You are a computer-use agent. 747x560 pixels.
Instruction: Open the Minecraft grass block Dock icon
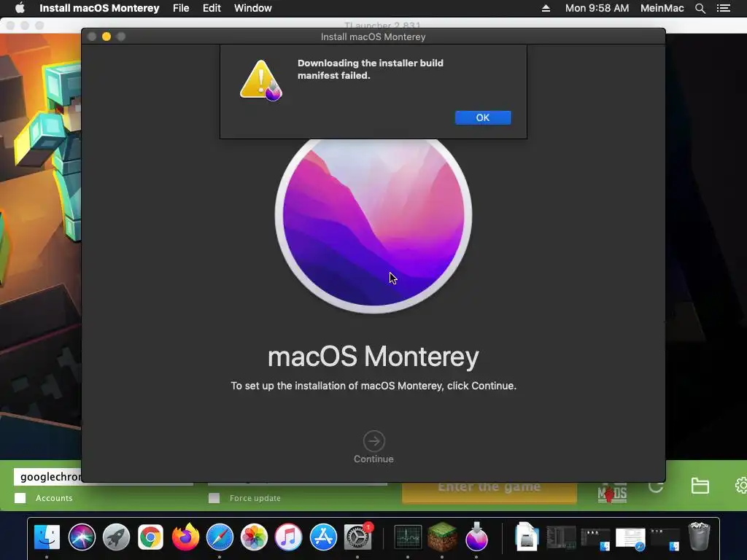[x=442, y=537]
